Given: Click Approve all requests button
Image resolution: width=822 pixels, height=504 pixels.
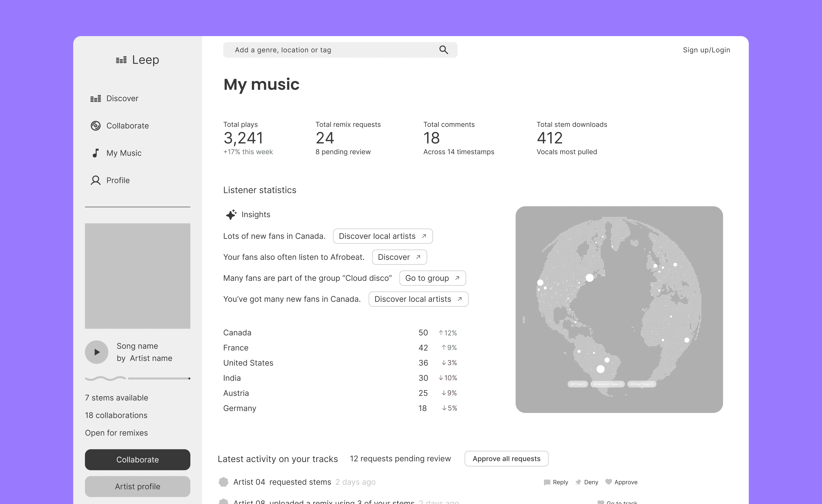Looking at the screenshot, I should (x=506, y=459).
